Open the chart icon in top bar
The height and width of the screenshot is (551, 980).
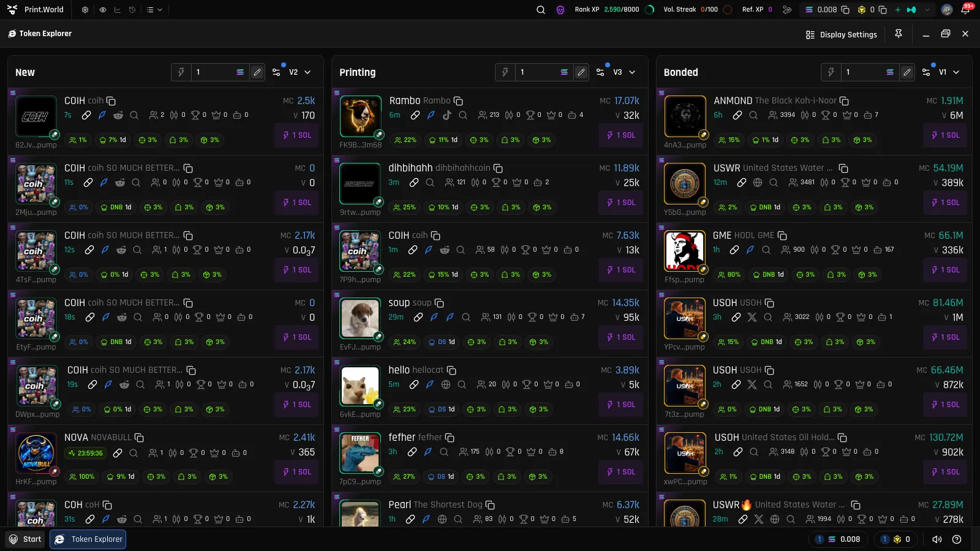[x=118, y=10]
